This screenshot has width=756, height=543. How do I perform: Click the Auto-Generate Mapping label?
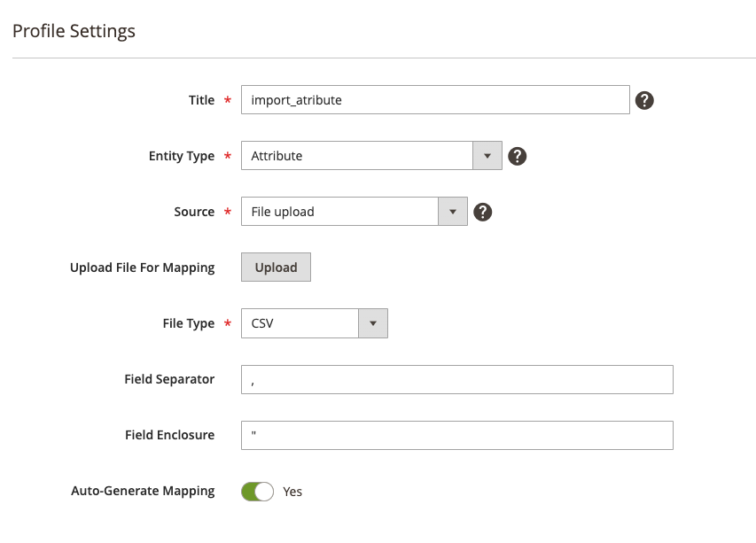143,491
